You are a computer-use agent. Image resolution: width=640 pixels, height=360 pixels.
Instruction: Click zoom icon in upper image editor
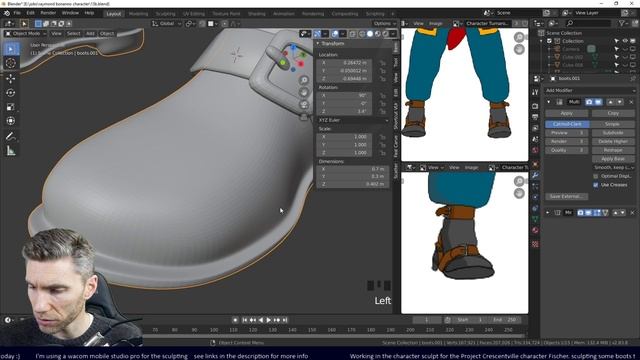coord(519,37)
